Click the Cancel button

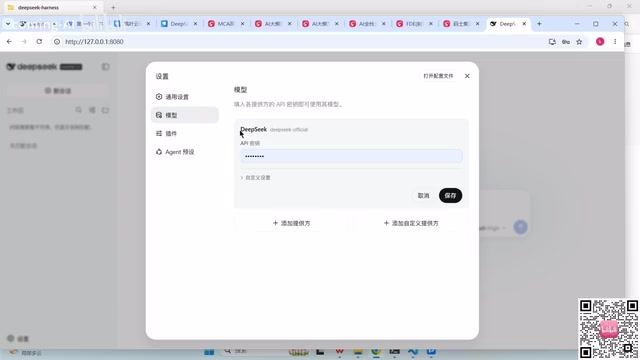[x=423, y=196]
